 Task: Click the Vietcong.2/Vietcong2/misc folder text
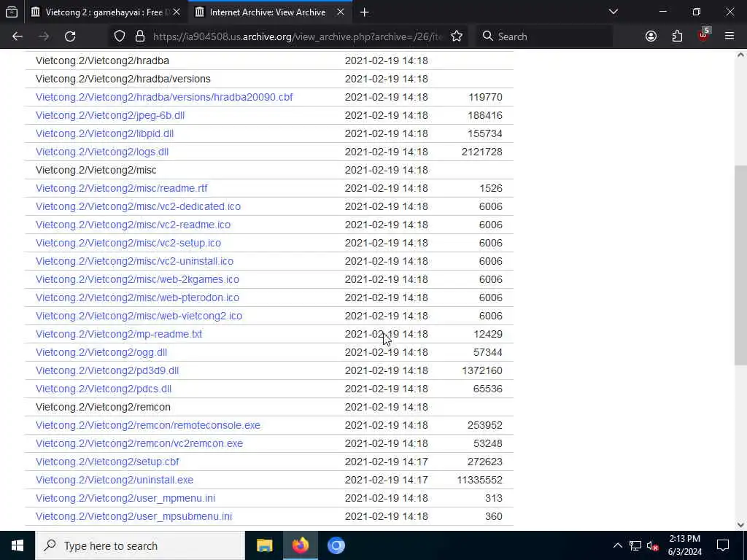(x=96, y=170)
